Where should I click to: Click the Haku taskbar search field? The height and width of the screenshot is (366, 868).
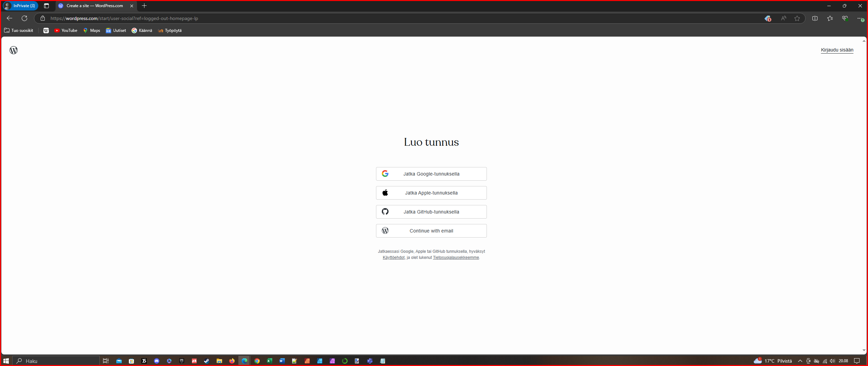point(56,361)
